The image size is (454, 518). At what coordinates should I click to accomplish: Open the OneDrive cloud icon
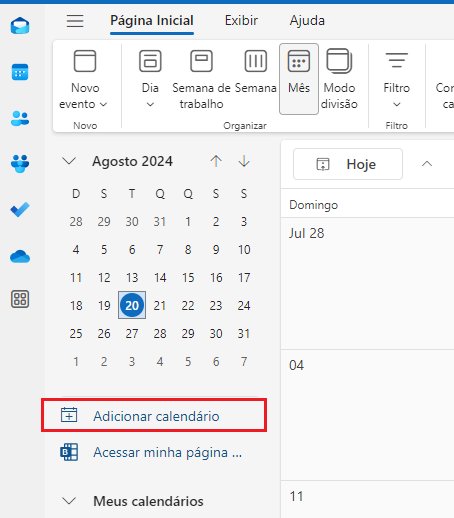pos(20,256)
